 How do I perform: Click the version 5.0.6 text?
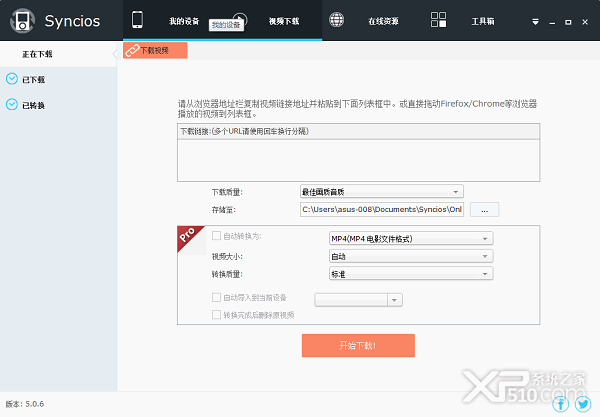click(25, 404)
